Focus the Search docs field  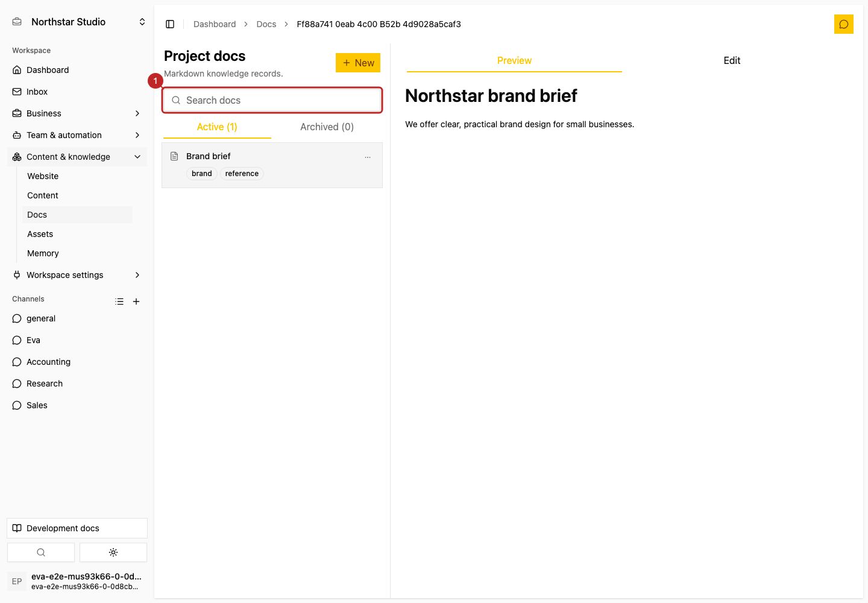[x=272, y=100]
